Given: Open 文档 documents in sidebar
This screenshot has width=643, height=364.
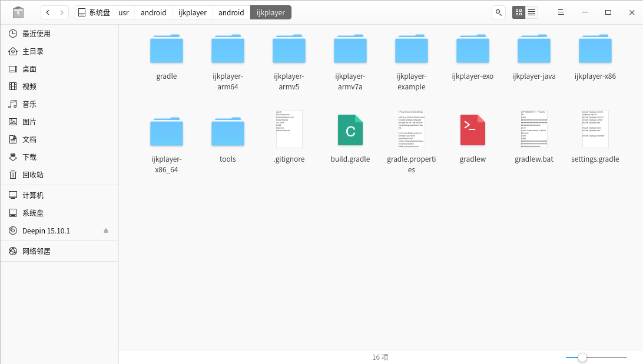Looking at the screenshot, I should pyautogui.click(x=59, y=139).
